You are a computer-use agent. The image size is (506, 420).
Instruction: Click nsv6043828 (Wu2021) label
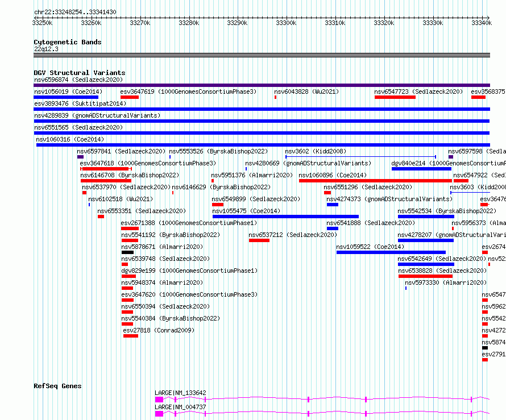306,92
